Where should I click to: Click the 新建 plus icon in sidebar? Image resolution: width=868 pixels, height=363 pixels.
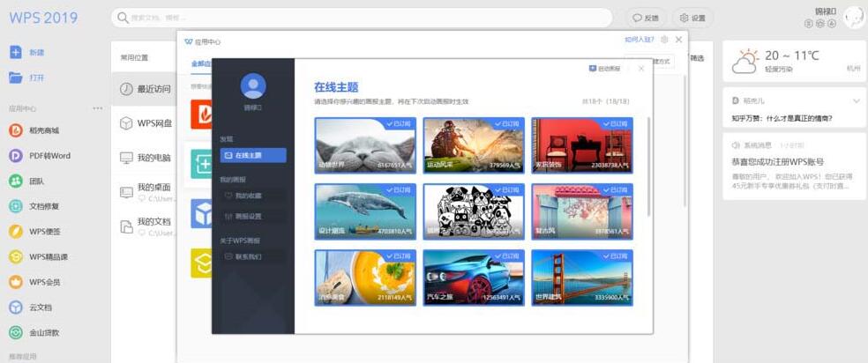(16, 53)
